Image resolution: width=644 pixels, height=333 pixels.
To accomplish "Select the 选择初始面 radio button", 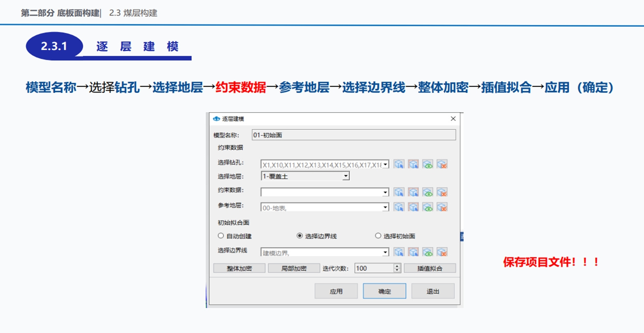I will (x=378, y=236).
